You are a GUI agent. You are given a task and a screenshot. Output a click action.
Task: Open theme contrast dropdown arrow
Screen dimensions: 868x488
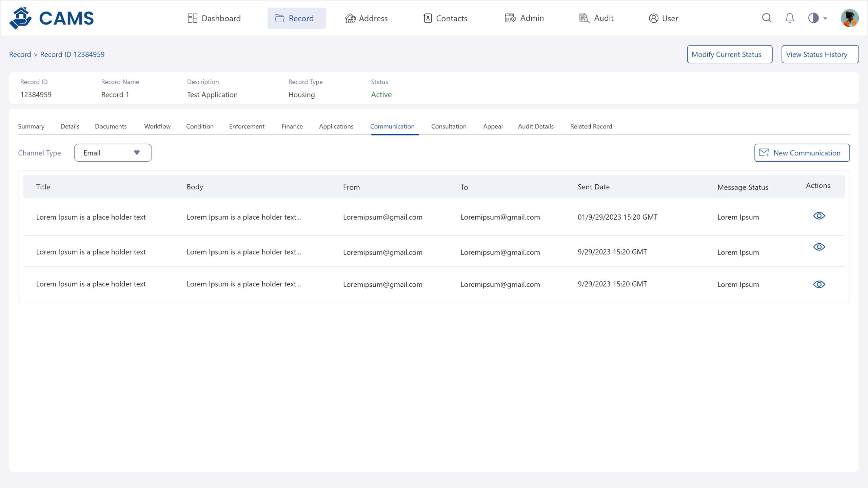[x=825, y=18]
